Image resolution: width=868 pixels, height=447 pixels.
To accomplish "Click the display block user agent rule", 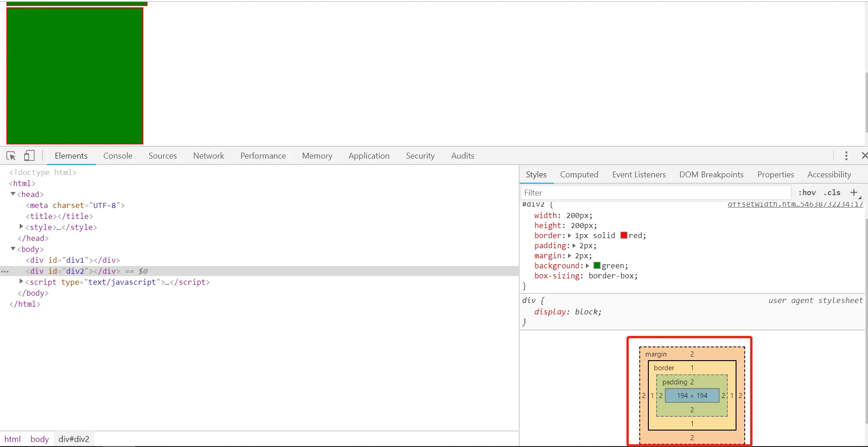I will [x=568, y=312].
